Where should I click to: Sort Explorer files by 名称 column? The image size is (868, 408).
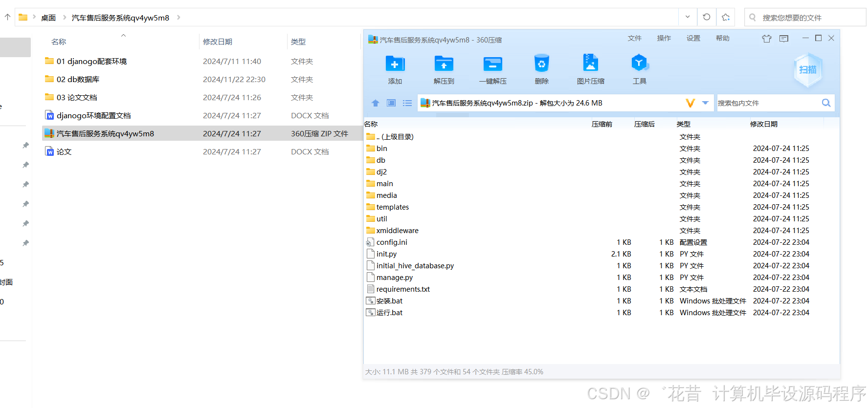click(59, 42)
